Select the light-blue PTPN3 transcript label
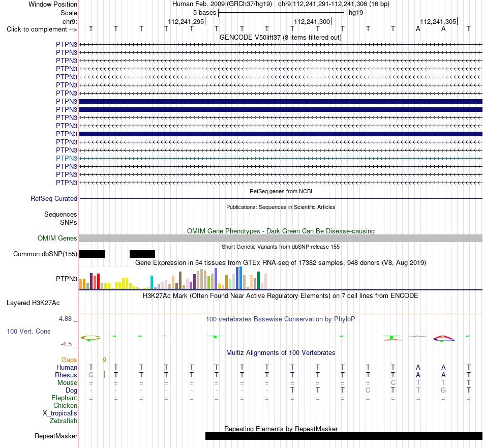 click(x=67, y=158)
